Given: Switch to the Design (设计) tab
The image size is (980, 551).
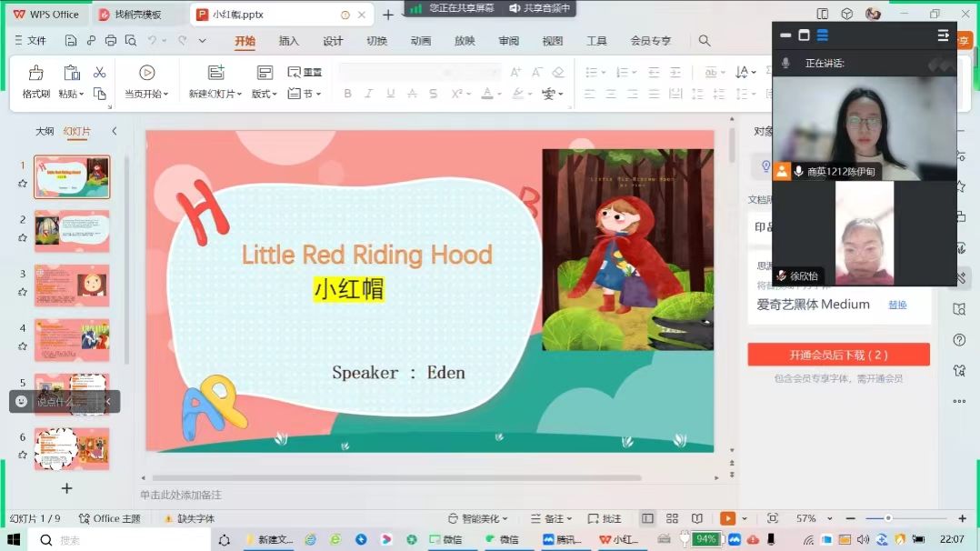Looking at the screenshot, I should (333, 41).
